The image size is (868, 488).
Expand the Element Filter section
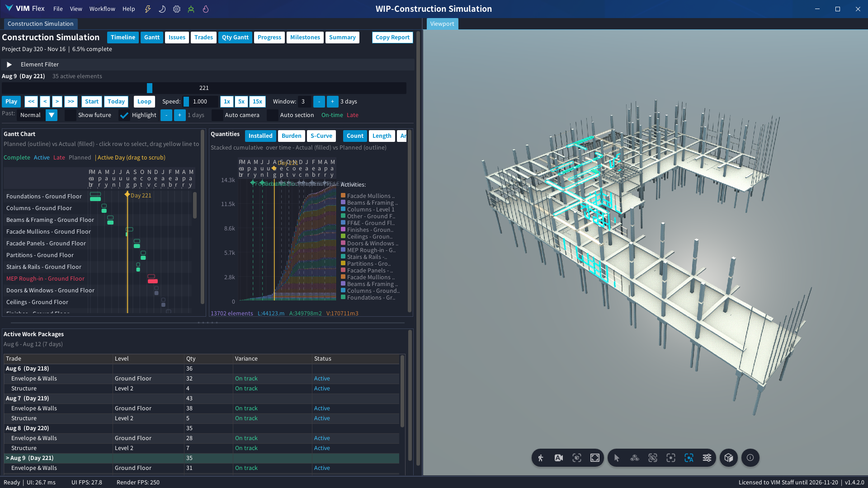[9, 65]
